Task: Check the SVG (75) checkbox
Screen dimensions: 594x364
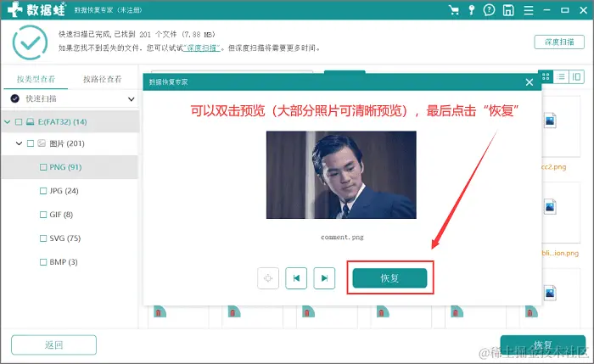Action: coord(43,238)
